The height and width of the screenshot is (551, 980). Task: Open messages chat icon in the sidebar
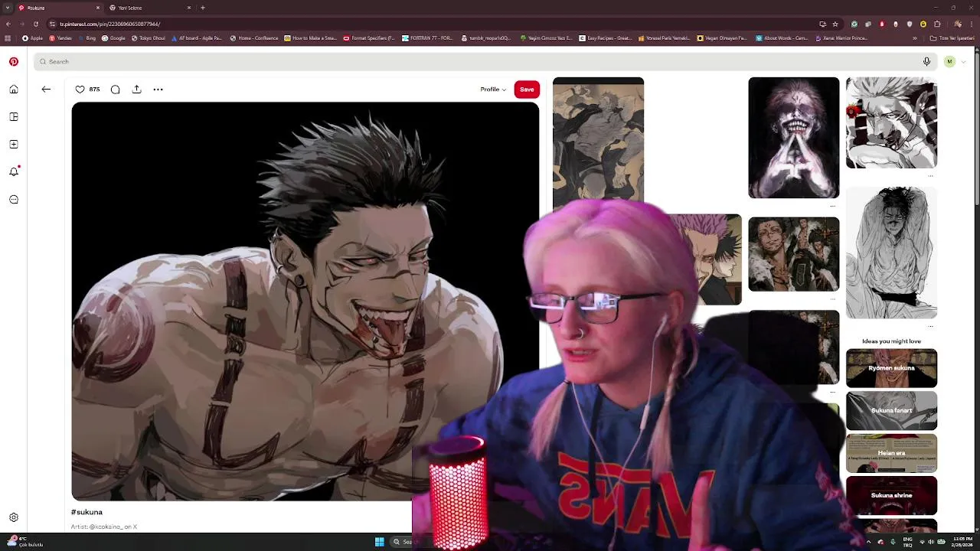click(14, 200)
